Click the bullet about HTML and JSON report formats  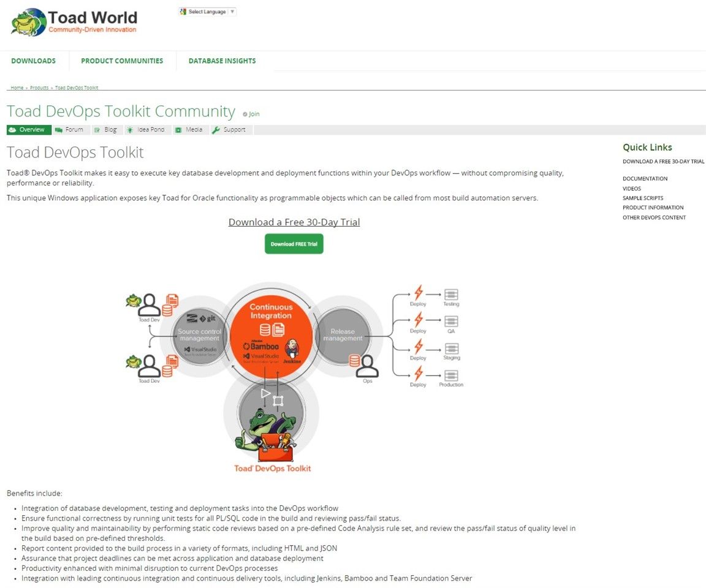[x=179, y=548]
